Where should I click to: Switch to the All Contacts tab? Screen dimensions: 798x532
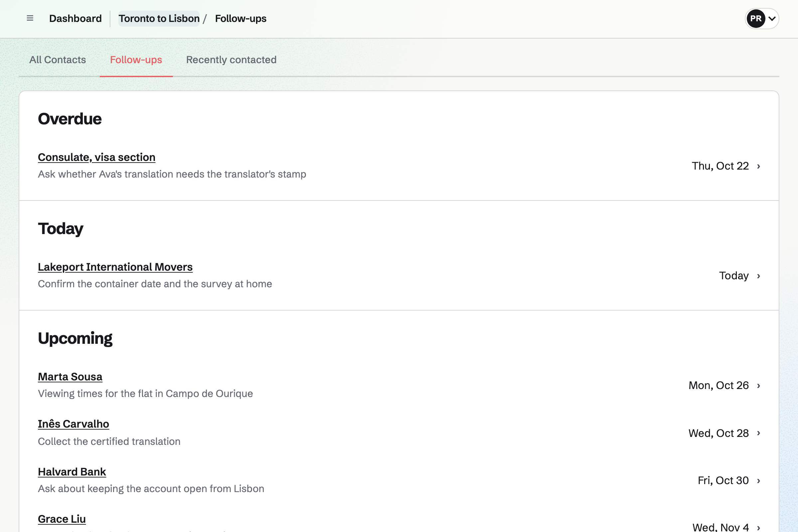click(x=58, y=60)
